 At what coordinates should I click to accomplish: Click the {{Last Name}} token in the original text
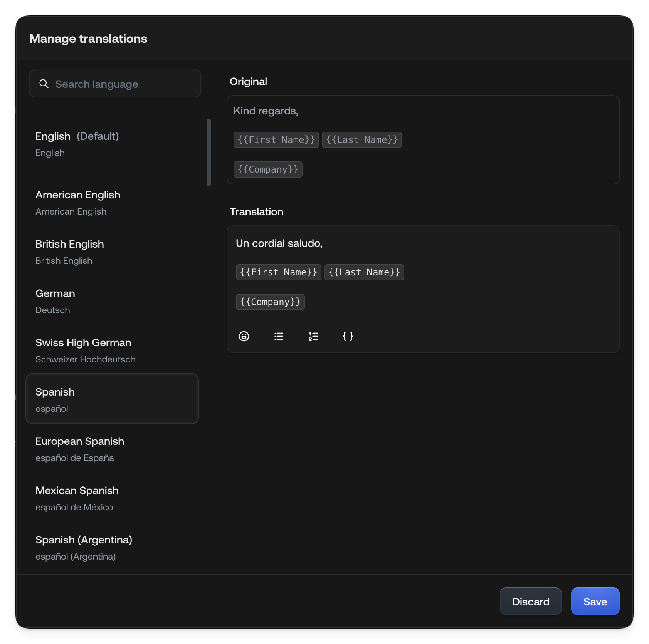[361, 139]
